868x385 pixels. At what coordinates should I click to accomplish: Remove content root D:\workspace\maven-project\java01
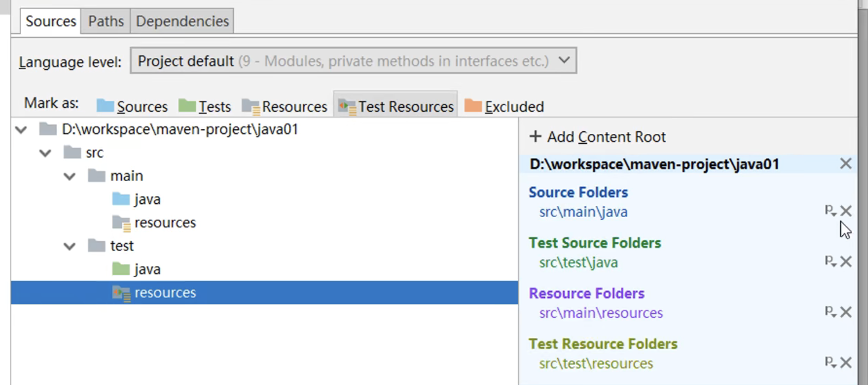click(x=845, y=164)
